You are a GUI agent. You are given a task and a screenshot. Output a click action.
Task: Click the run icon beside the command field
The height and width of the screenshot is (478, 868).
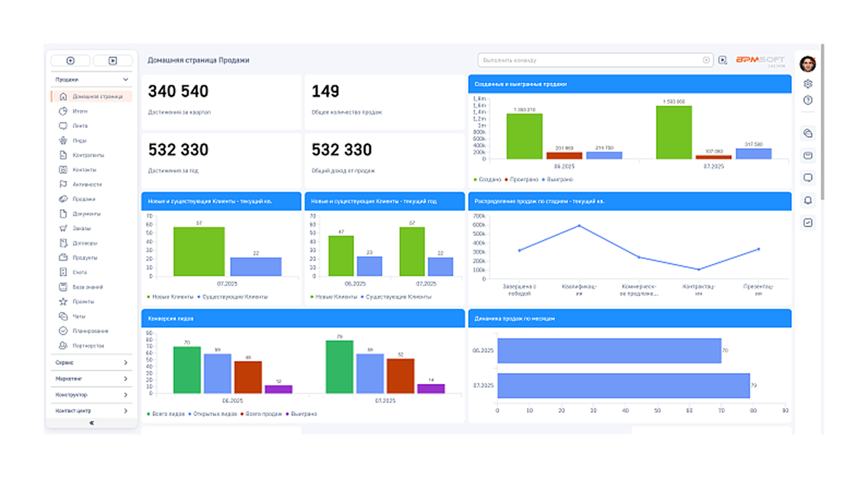[x=723, y=60]
